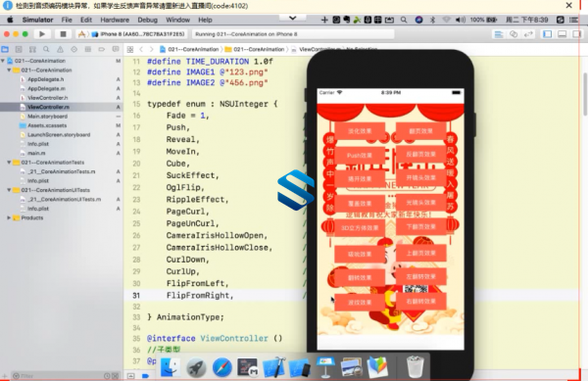Open Safari from the Dock

(222, 367)
